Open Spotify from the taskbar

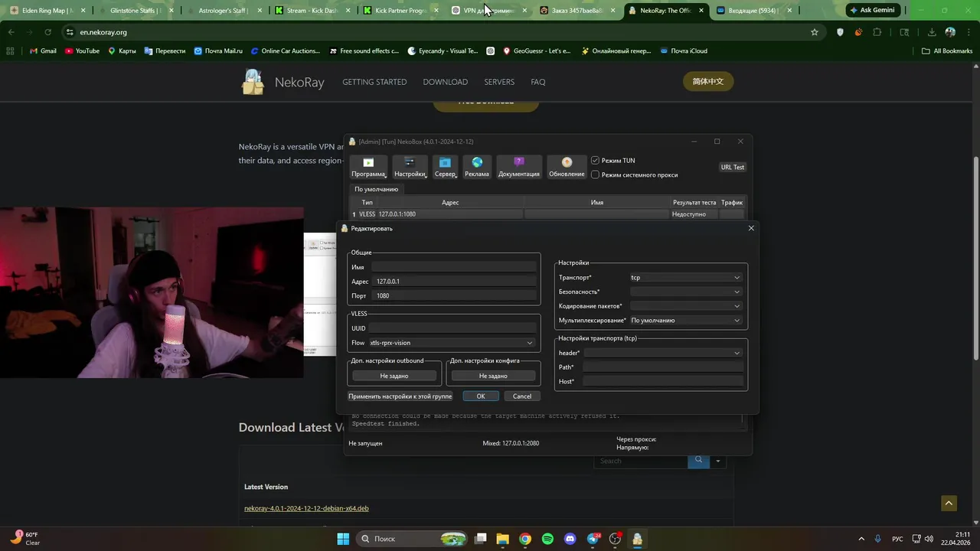(x=547, y=539)
